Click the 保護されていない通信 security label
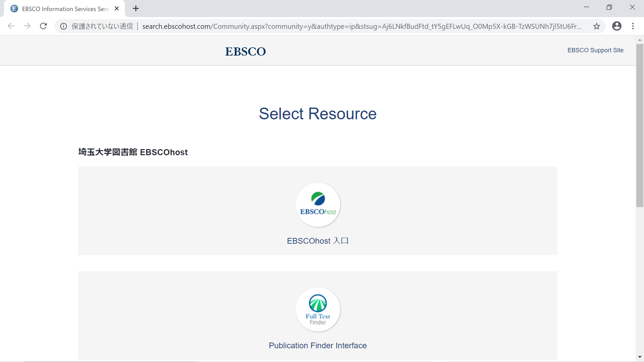This screenshot has height=362, width=644. [x=102, y=26]
